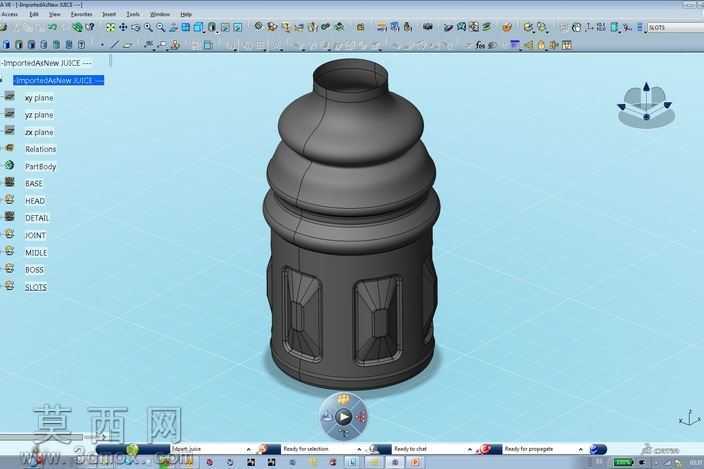Open the Tools menu
Screen dimensions: 704x469
tap(133, 14)
